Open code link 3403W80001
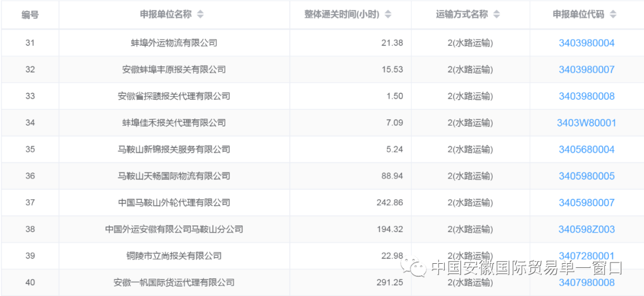The width and height of the screenshot is (644, 296). [x=587, y=122]
